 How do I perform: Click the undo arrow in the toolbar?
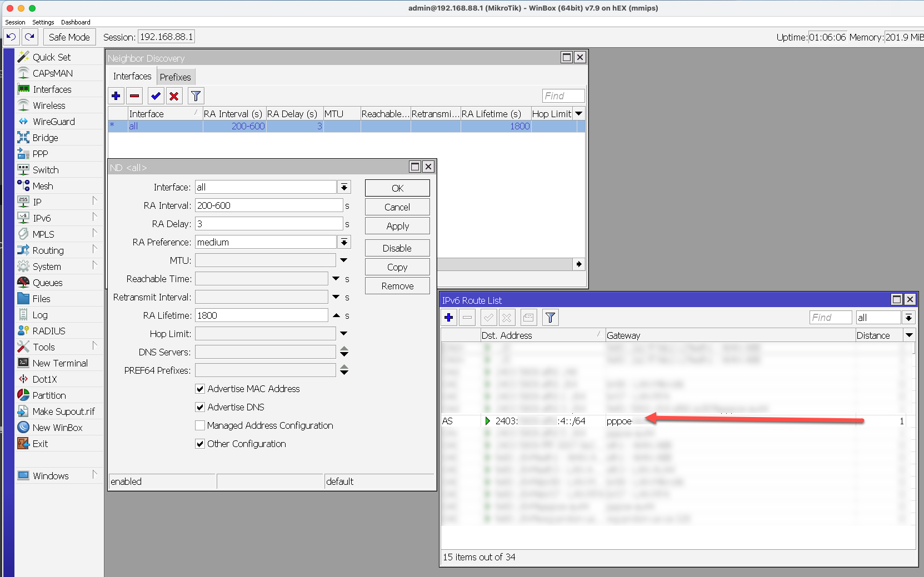coord(11,37)
